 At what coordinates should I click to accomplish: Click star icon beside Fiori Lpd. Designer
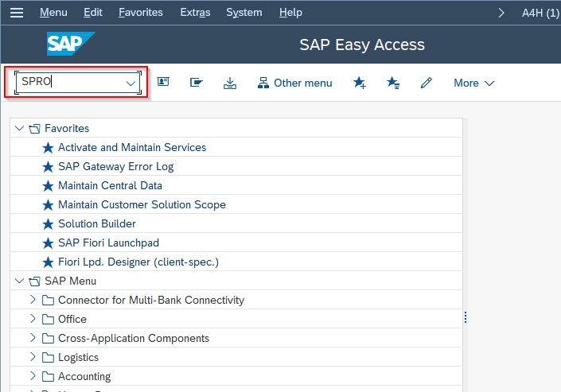point(48,262)
